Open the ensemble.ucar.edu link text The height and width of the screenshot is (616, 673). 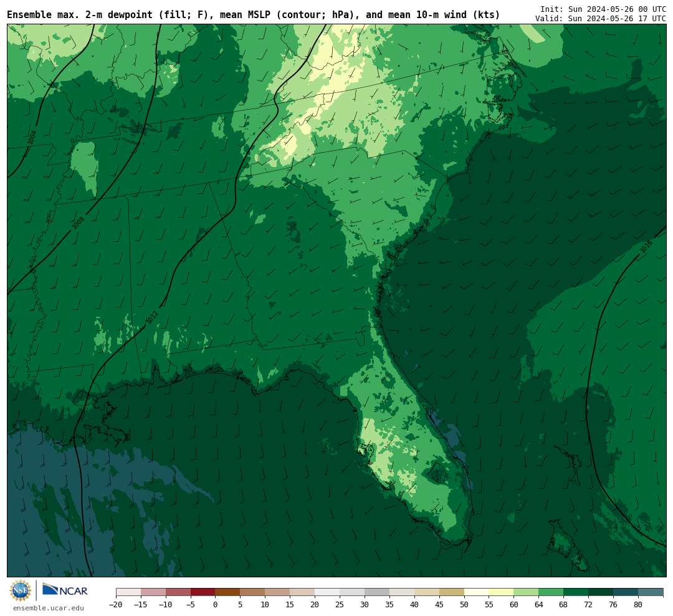(x=49, y=608)
